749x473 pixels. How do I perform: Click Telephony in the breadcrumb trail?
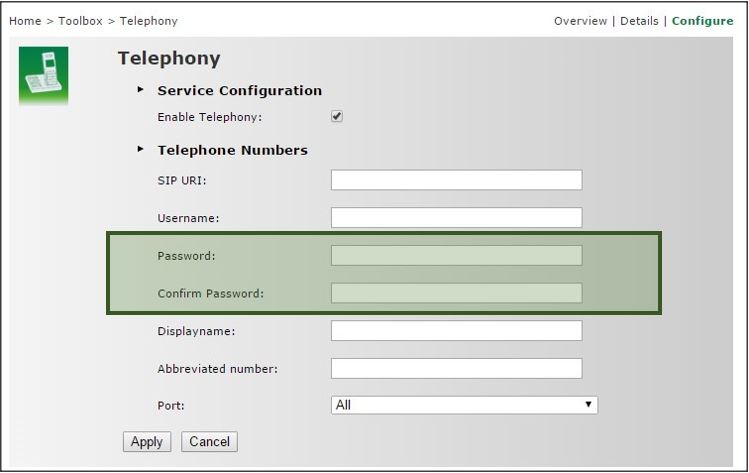149,21
